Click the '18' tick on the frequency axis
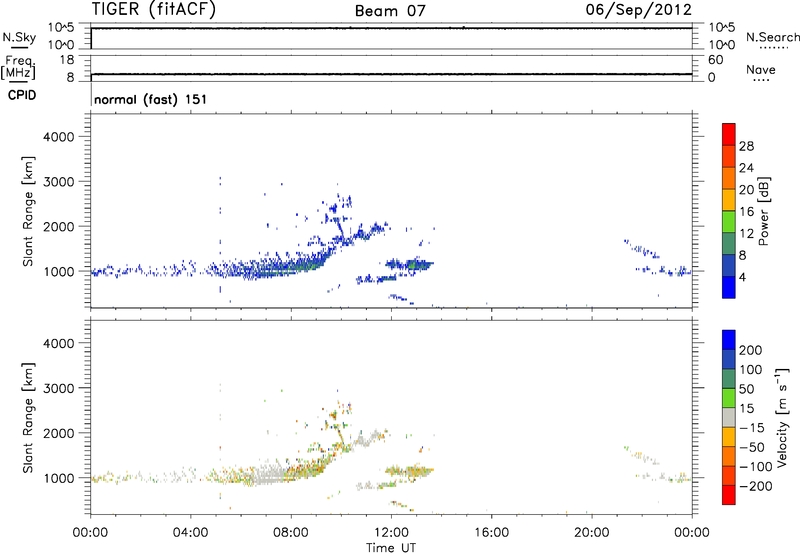Screen dimensions: 800x554 click(66, 60)
